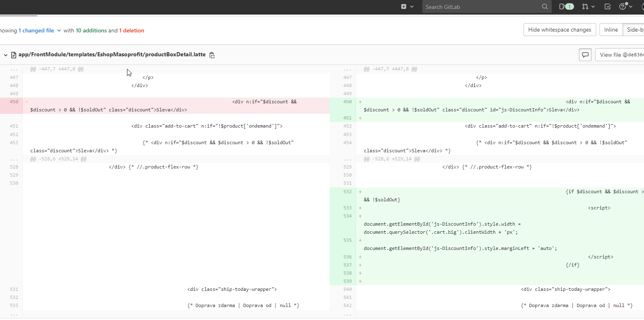Open the help question mark menu

623,6
